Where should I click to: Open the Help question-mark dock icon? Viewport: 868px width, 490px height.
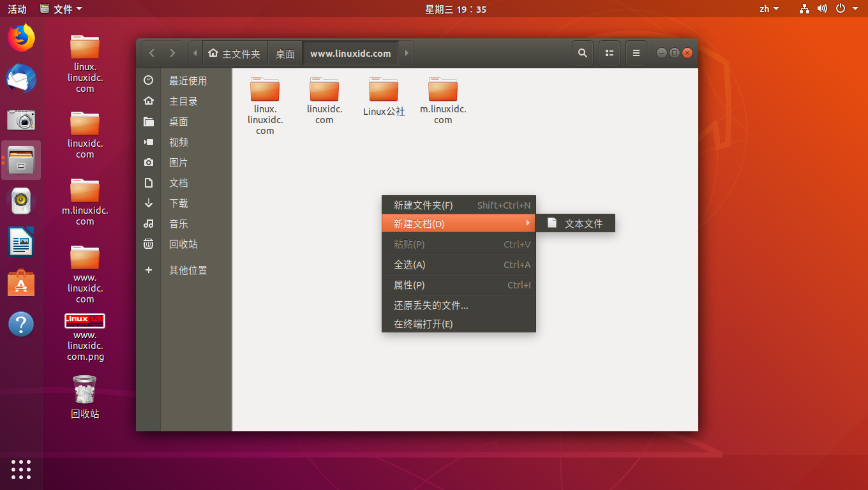(x=21, y=324)
